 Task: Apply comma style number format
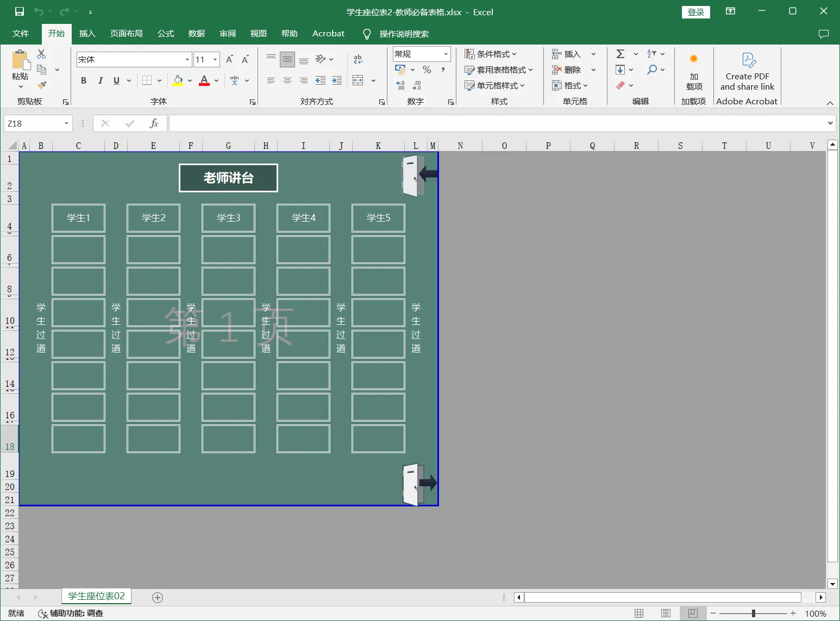coord(443,70)
